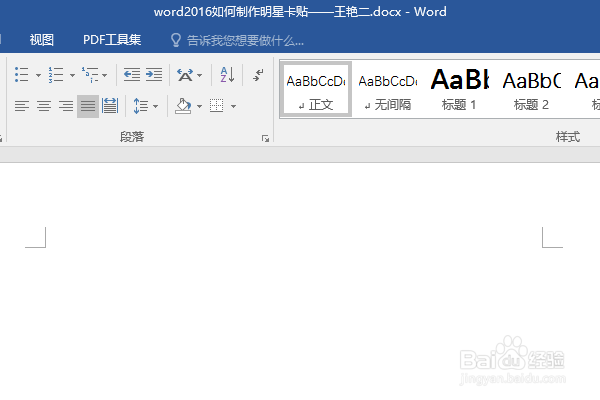Viewport: 600px width, 400px height.
Task: Open line and paragraph spacing
Action: [x=141, y=106]
